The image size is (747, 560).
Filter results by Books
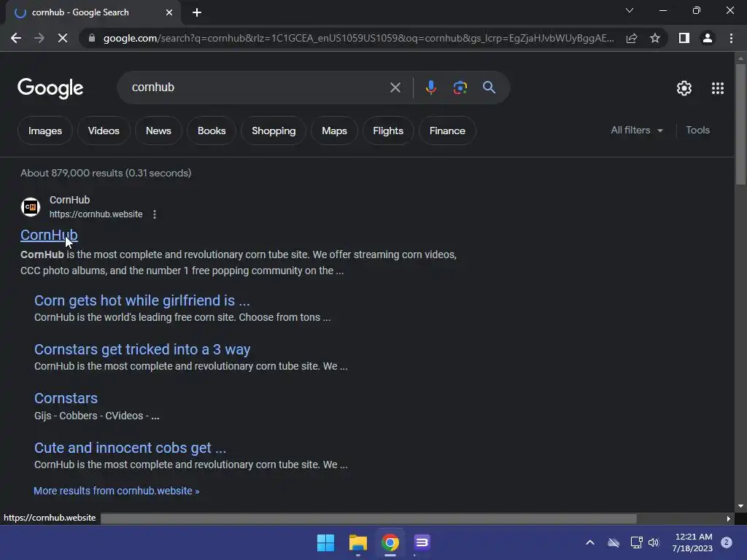pyautogui.click(x=212, y=131)
